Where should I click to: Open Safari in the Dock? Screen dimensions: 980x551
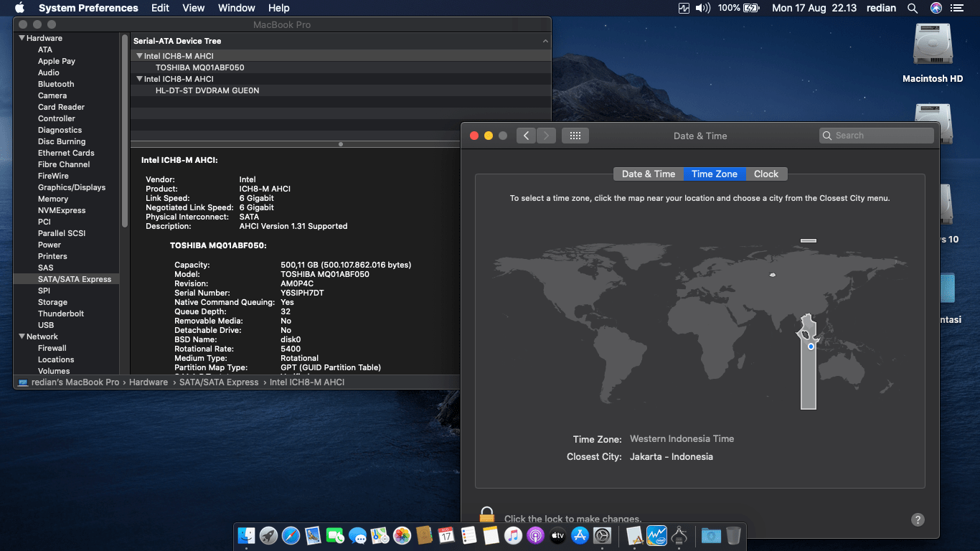click(291, 535)
